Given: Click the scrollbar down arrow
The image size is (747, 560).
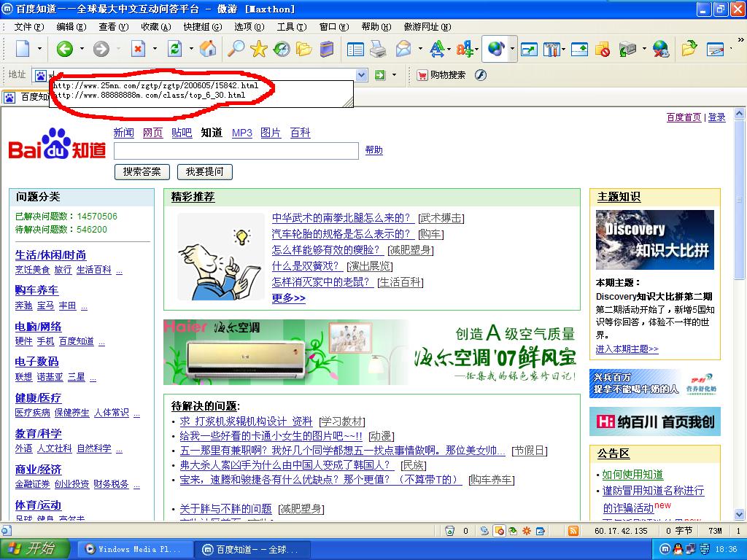Looking at the screenshot, I should (739, 514).
